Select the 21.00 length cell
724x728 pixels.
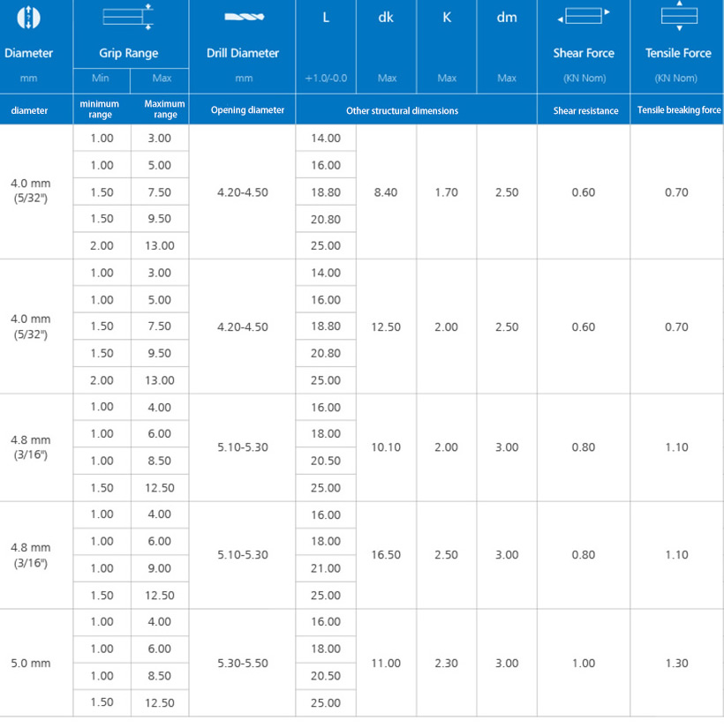click(326, 568)
